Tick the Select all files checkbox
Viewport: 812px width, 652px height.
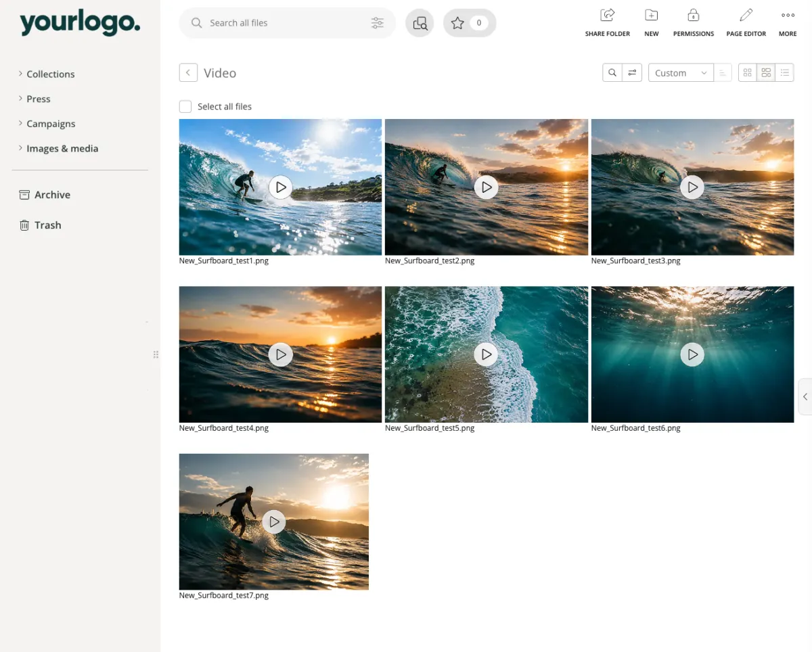[185, 107]
